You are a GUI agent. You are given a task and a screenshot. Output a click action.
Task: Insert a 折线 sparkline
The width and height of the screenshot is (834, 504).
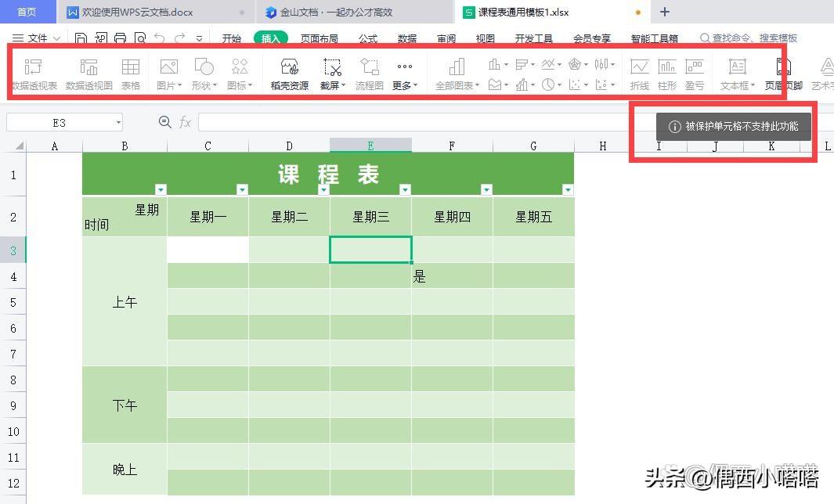[639, 74]
